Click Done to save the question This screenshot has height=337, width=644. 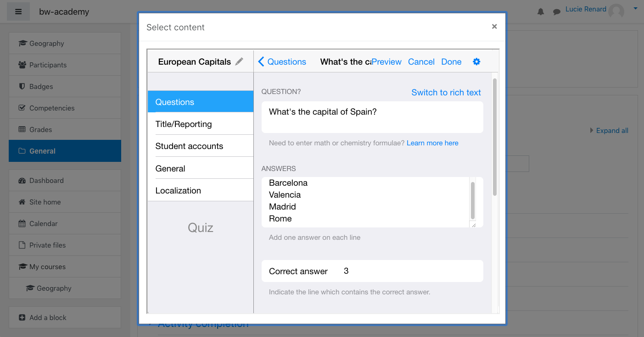pos(451,62)
